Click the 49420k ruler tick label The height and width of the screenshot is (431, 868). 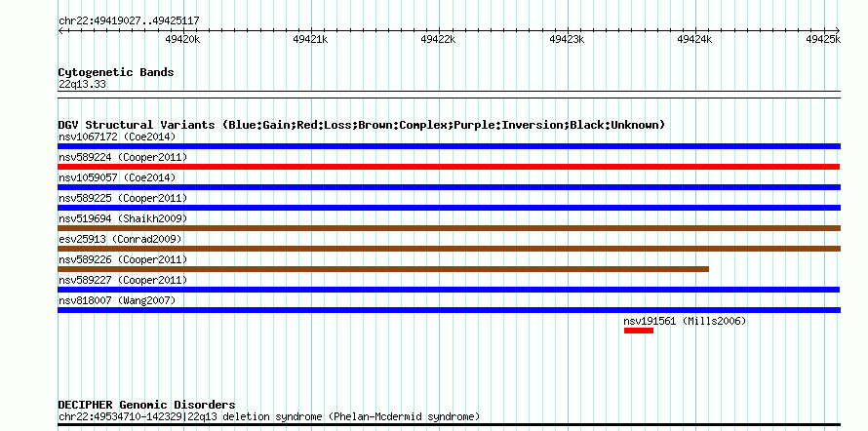182,39
